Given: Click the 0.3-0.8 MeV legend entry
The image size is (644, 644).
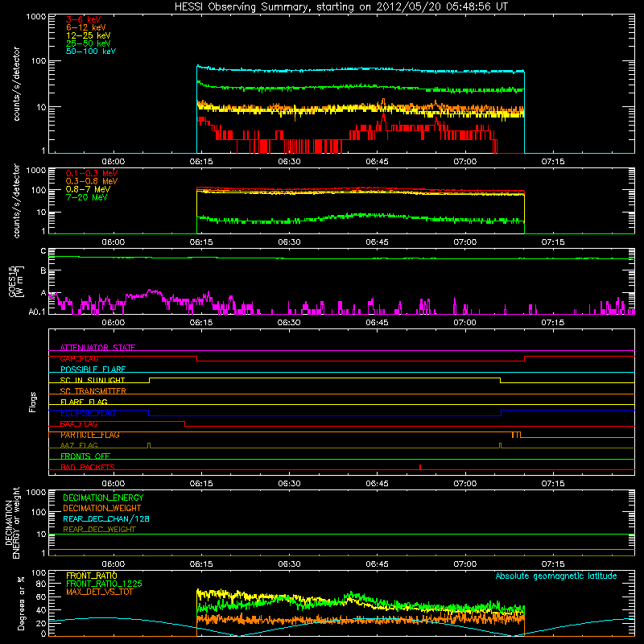Looking at the screenshot, I should [92, 181].
